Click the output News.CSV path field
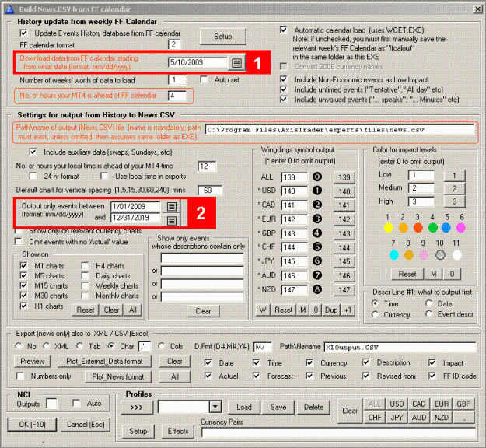Screen dimensions: 486x448 [x=339, y=130]
